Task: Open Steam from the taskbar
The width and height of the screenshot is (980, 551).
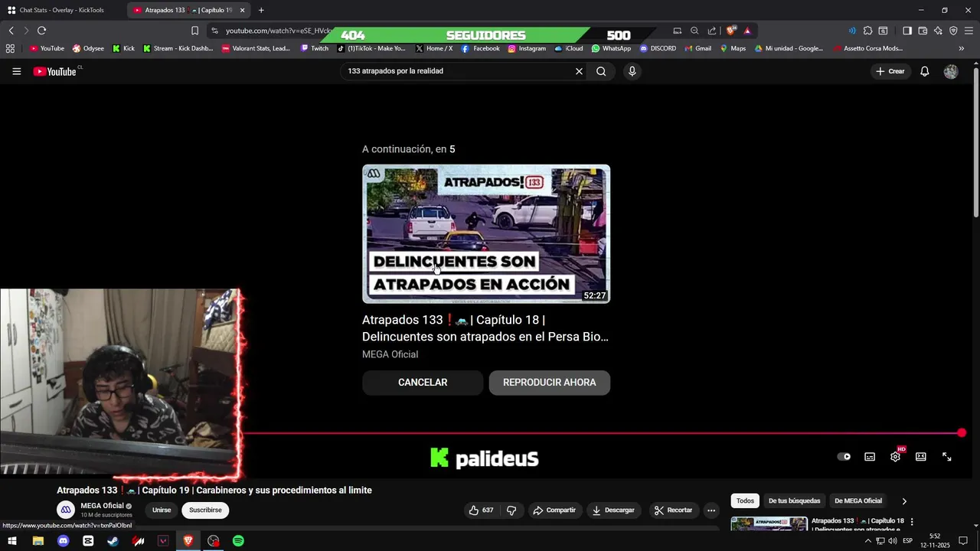Action: [x=113, y=541]
